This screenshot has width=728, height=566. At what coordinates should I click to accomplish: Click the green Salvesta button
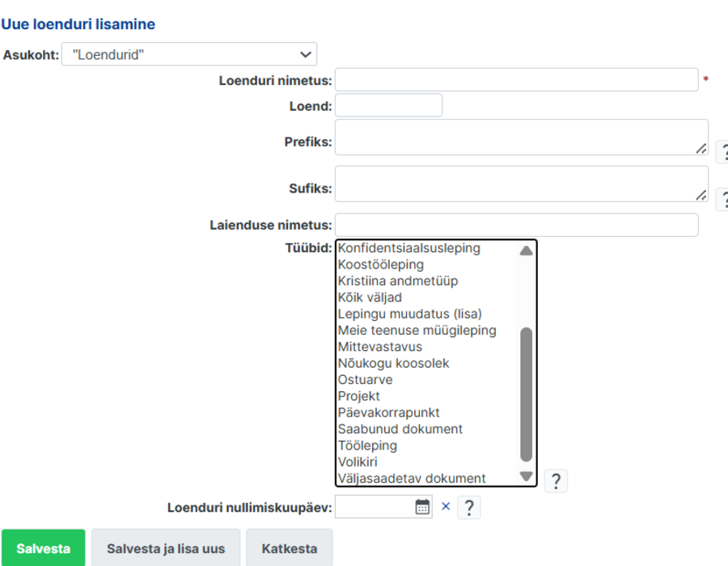click(43, 548)
